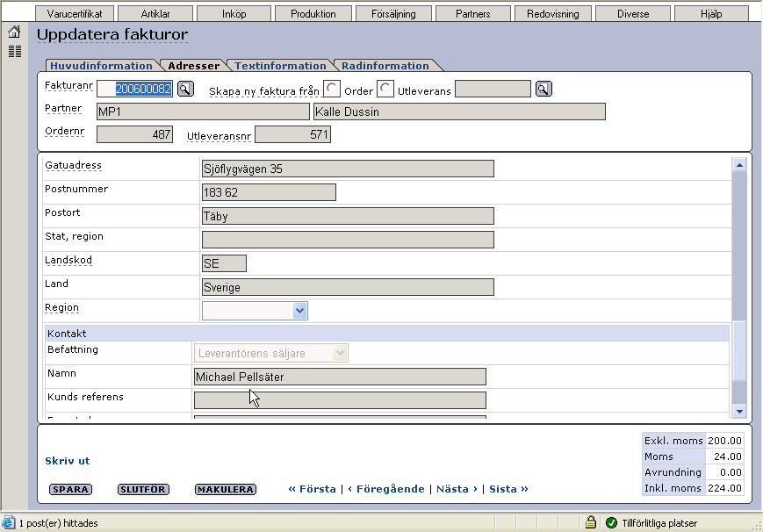This screenshot has height=532, width=763.
Task: Select the Utleverans radio button
Action: (385, 89)
